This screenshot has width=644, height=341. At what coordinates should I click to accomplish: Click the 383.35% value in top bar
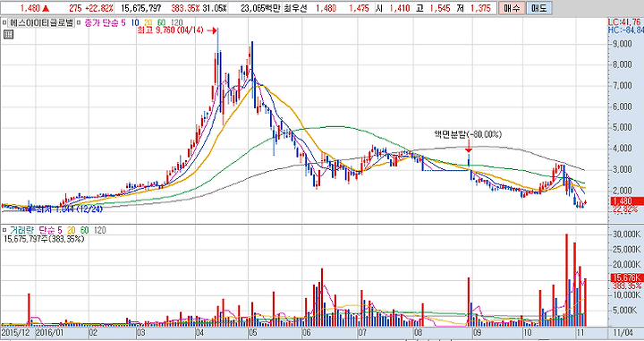pos(185,8)
